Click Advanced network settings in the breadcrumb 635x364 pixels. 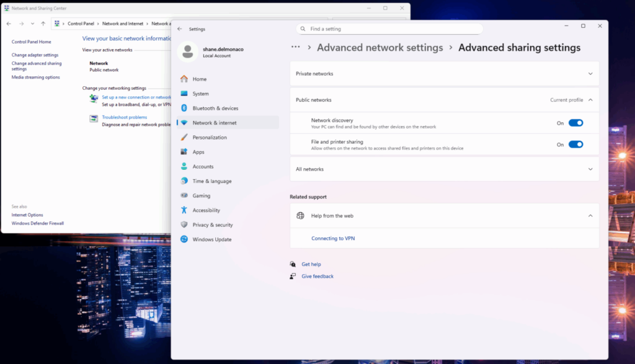point(380,48)
